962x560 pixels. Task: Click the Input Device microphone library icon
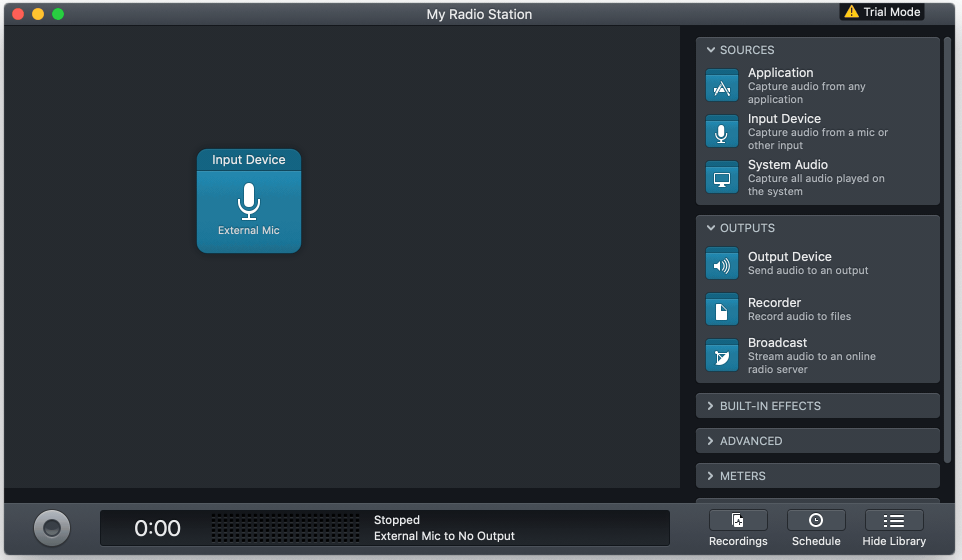pyautogui.click(x=721, y=132)
